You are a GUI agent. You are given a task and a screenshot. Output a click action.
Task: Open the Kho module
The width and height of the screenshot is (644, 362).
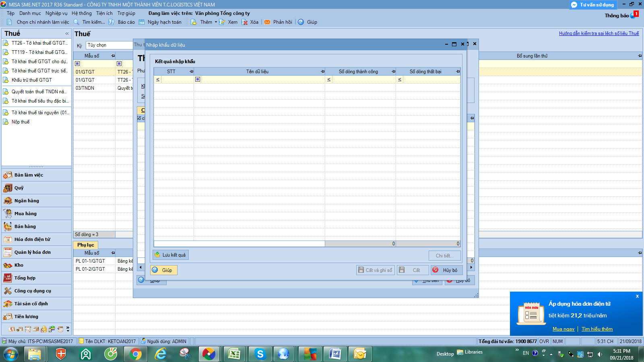36,265
